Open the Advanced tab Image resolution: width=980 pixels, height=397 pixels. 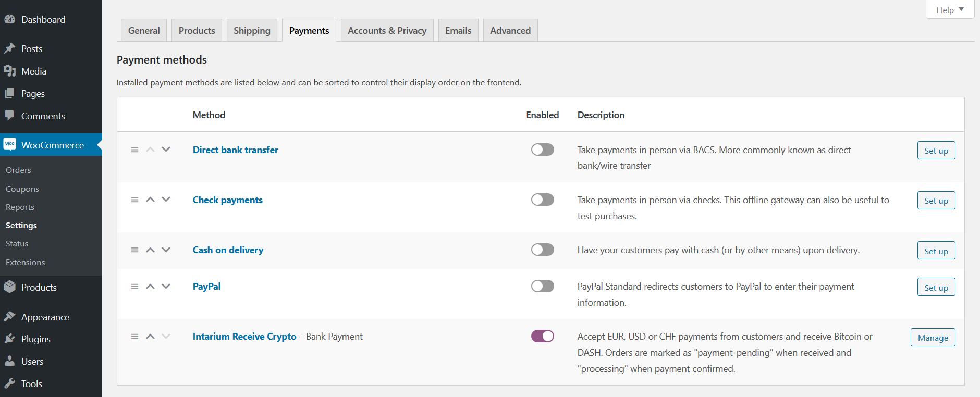click(x=510, y=30)
